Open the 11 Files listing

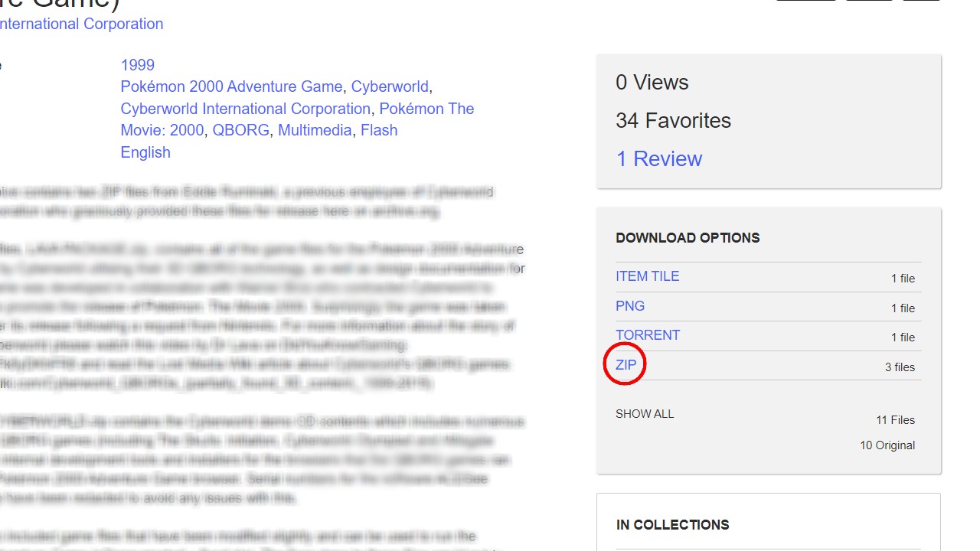[x=895, y=420]
